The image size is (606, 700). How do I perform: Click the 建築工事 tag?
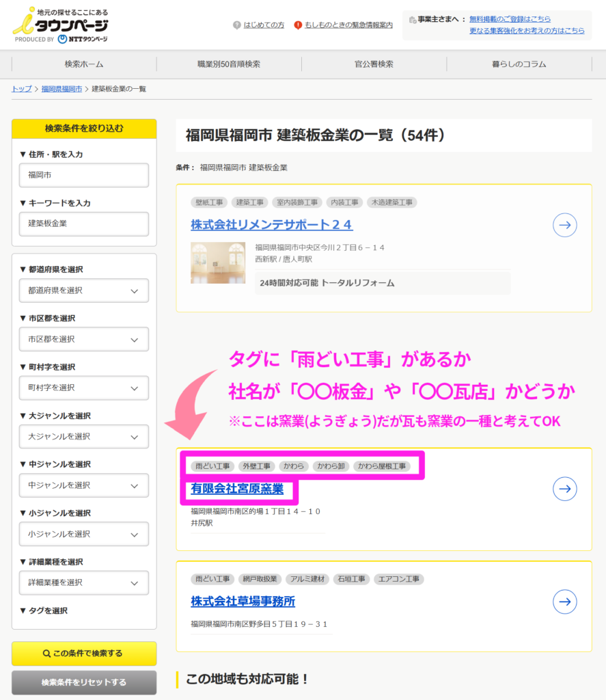click(250, 202)
